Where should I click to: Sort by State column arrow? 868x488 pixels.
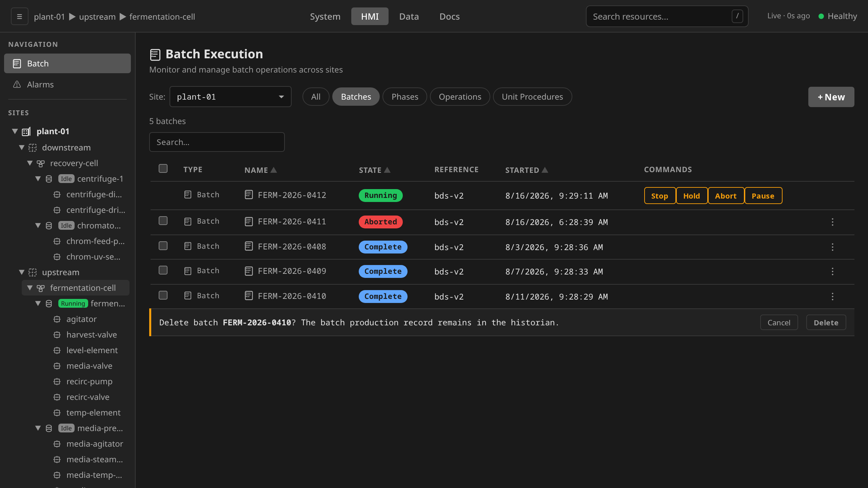coord(387,170)
